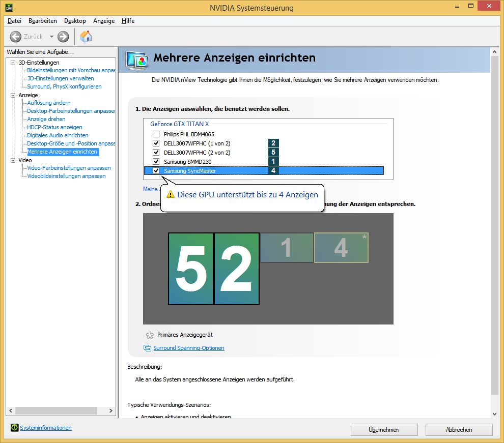Select Video-Farbeinstellungen anpassen
Screen dimensions: 504x443
[69, 168]
